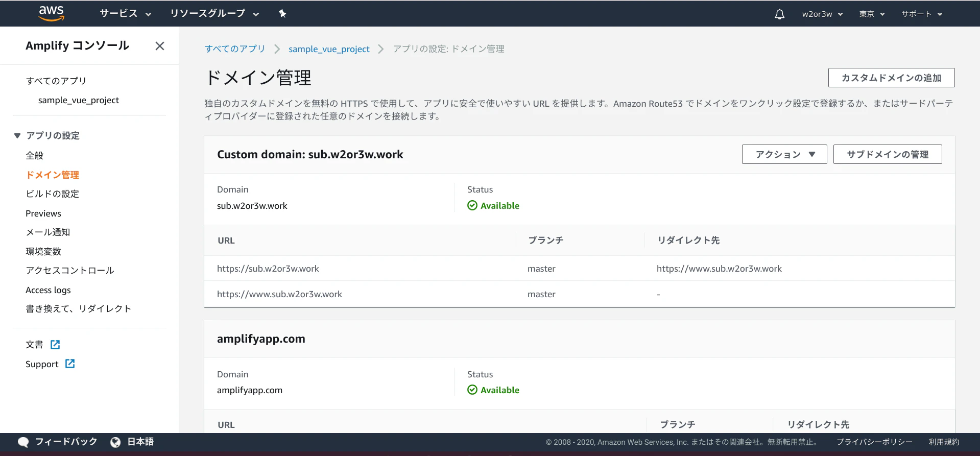Open アクセスコントロール in the sidebar
Viewport: 980px width, 456px height.
pyautogui.click(x=70, y=271)
